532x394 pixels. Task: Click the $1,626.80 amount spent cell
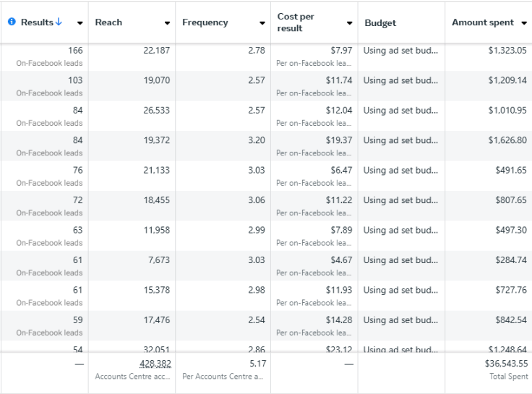click(507, 140)
